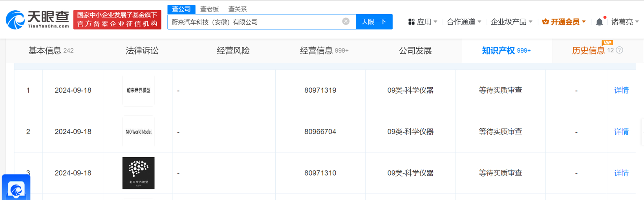This screenshot has height=200, width=644.
Task: Click the apps grid icon
Action: [411, 22]
